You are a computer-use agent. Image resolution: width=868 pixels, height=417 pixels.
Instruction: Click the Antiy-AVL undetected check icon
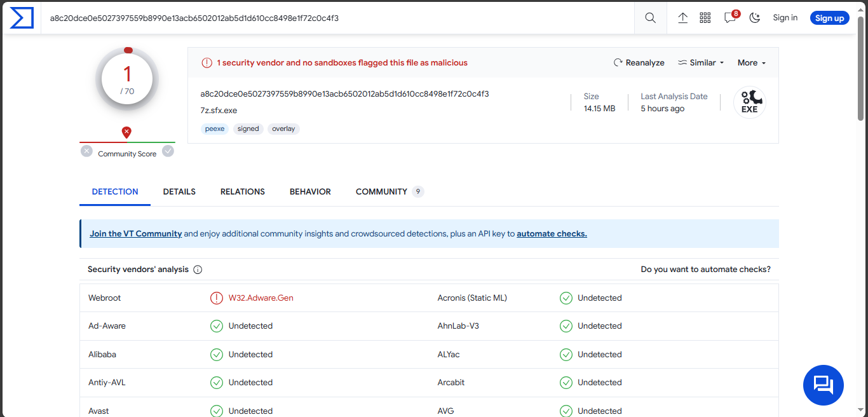click(x=217, y=383)
